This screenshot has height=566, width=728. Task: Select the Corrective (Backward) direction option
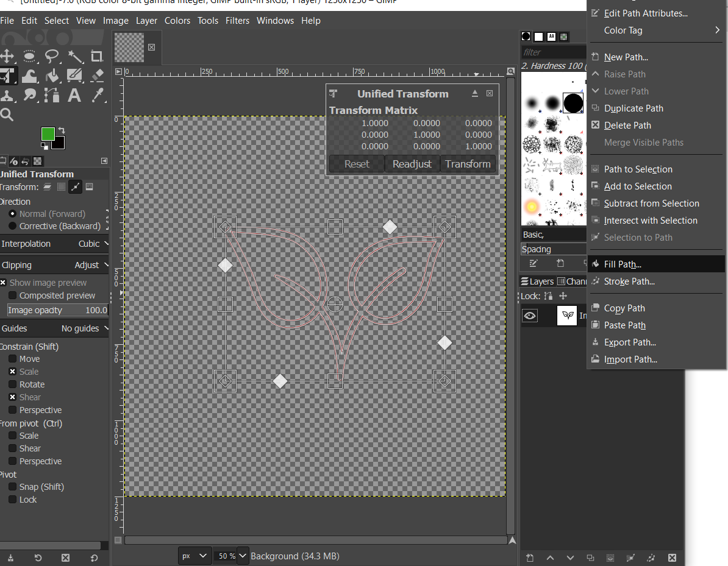pyautogui.click(x=12, y=226)
